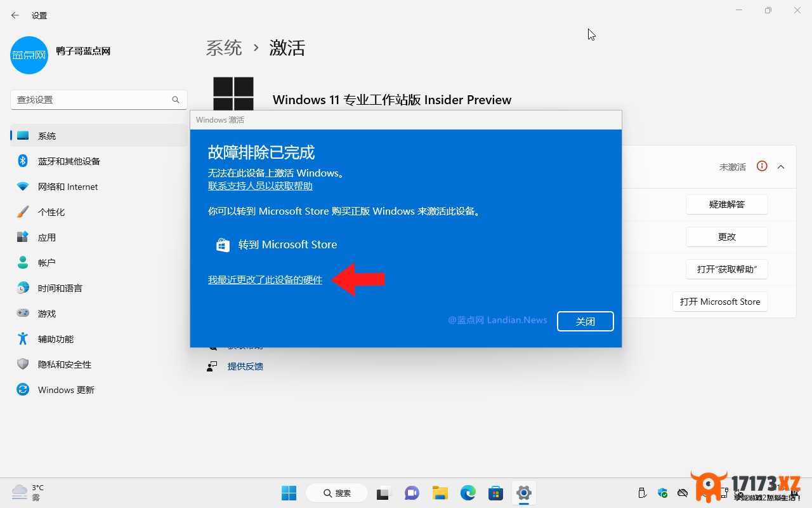
Task: Click 关闭 button in activation dialog
Action: coord(586,321)
